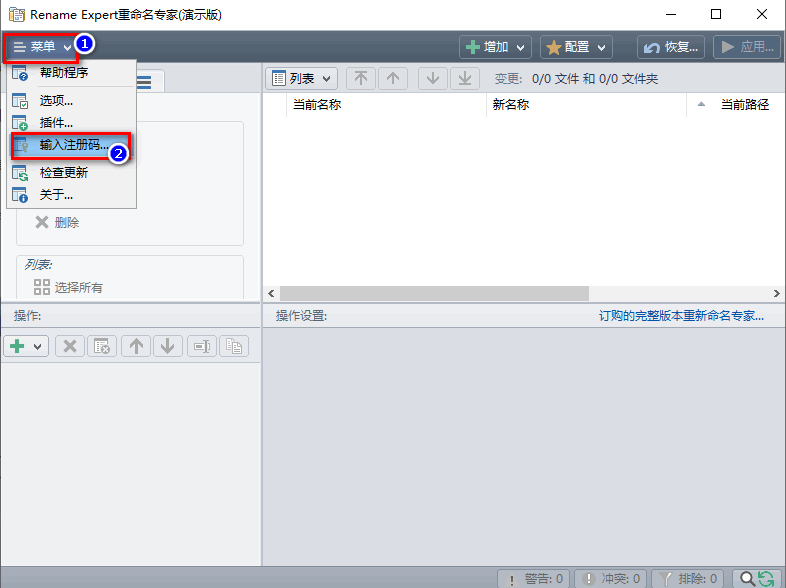
Task: Sort by 当前名称 column header
Action: point(386,105)
